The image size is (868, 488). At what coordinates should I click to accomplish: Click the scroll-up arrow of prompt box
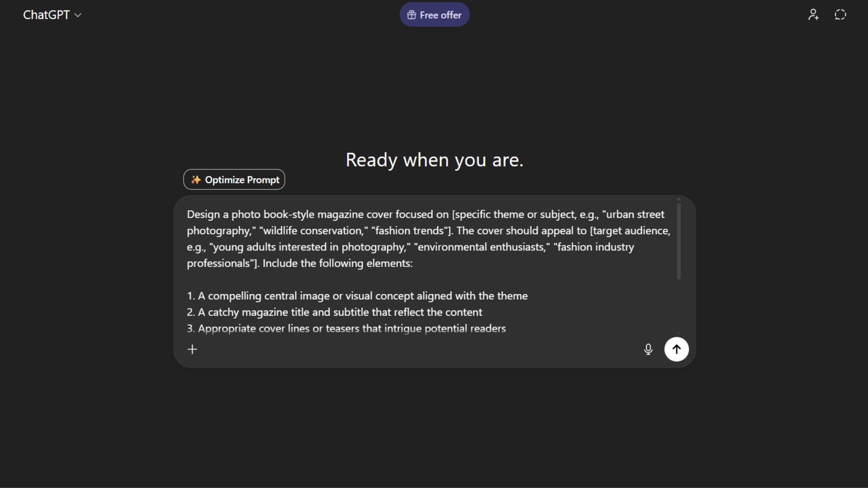679,199
